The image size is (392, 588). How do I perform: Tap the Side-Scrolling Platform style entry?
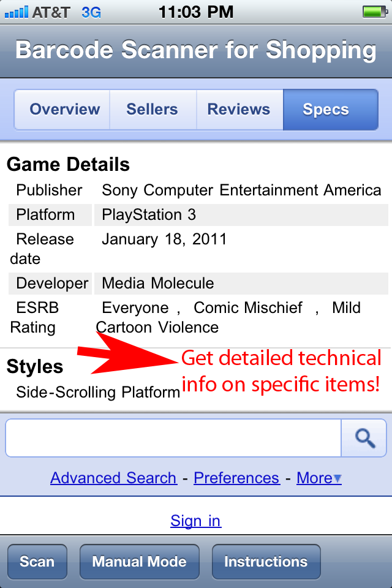point(98,391)
